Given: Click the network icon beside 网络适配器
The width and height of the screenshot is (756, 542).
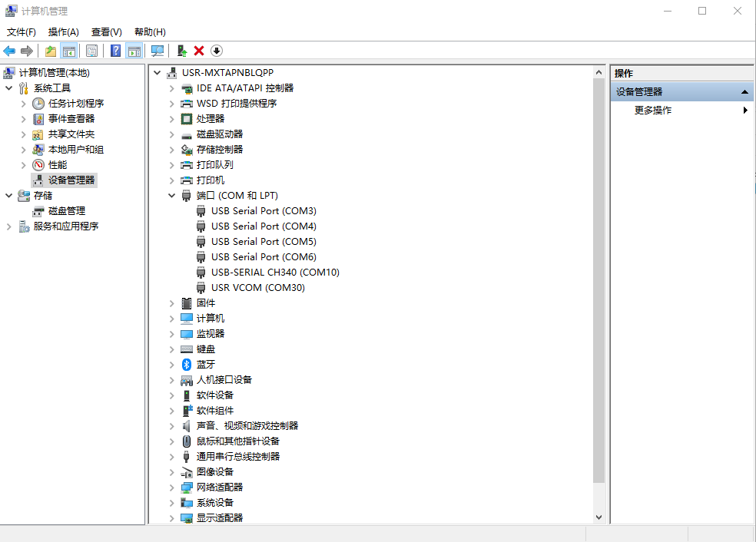Looking at the screenshot, I should (x=187, y=487).
